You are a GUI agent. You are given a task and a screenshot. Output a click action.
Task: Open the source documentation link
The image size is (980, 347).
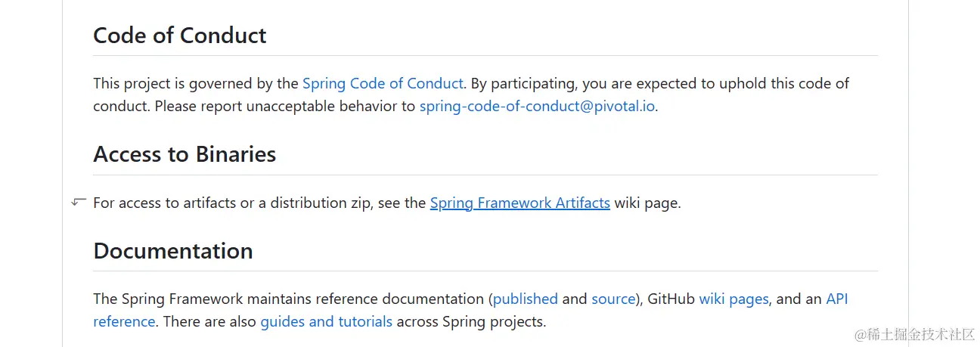point(613,299)
